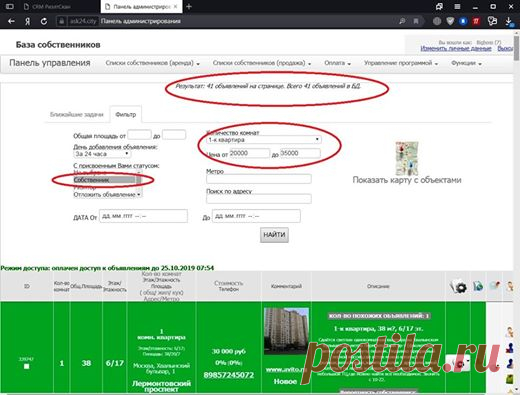Click the 'Метро' input field
The width and height of the screenshot is (520, 395).
tap(259, 179)
